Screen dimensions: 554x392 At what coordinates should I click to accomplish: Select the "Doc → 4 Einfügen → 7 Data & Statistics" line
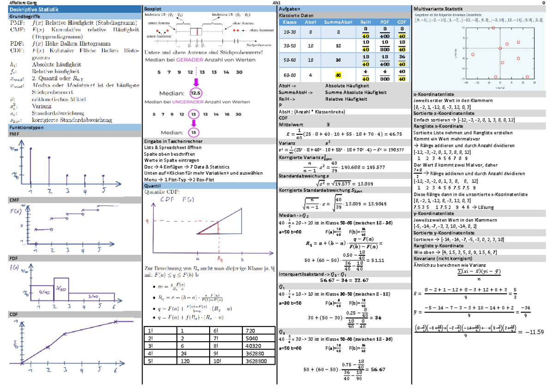point(187,167)
